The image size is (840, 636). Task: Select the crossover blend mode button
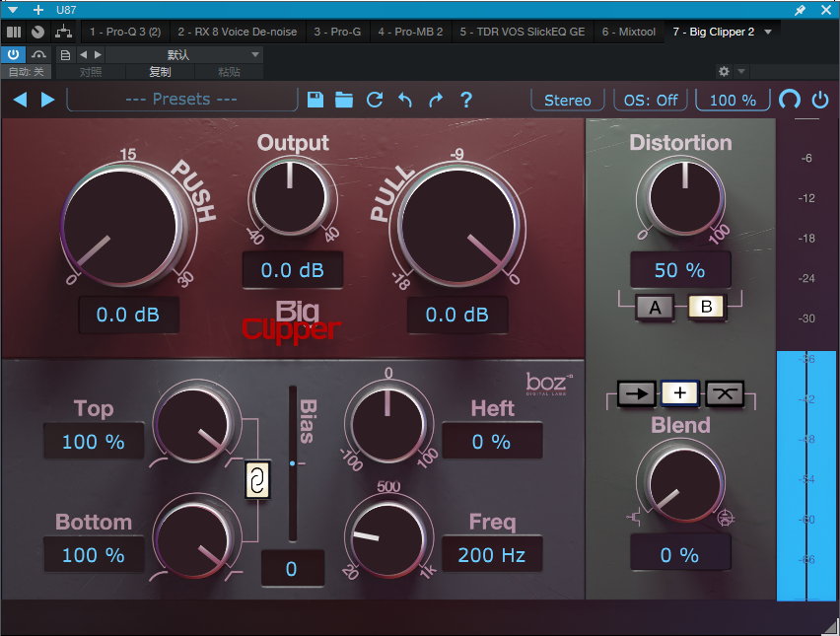pos(725,393)
